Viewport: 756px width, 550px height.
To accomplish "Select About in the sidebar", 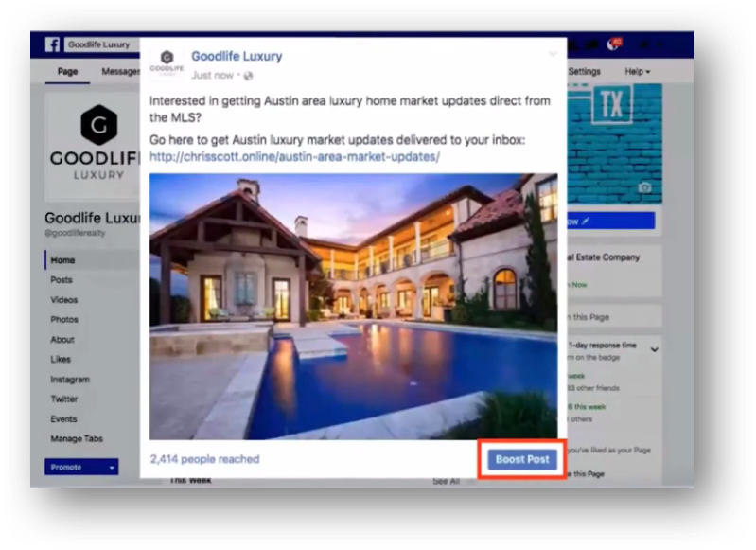I will point(62,340).
